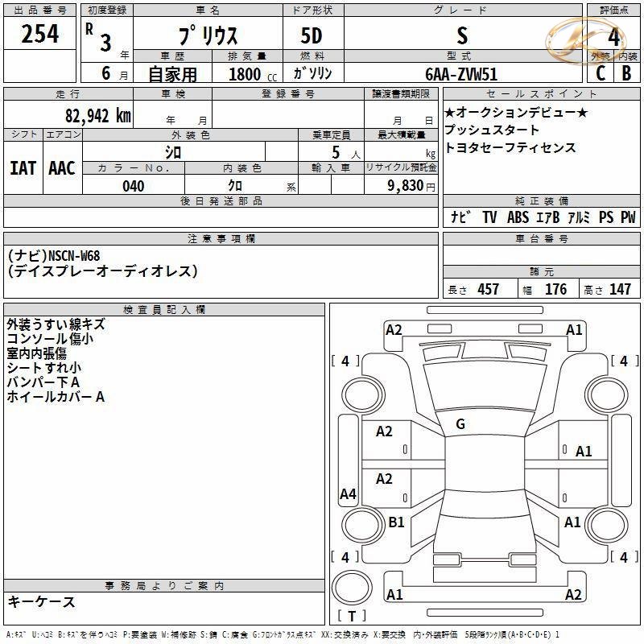Click note デイスプレーオーディオレス

click(103, 271)
